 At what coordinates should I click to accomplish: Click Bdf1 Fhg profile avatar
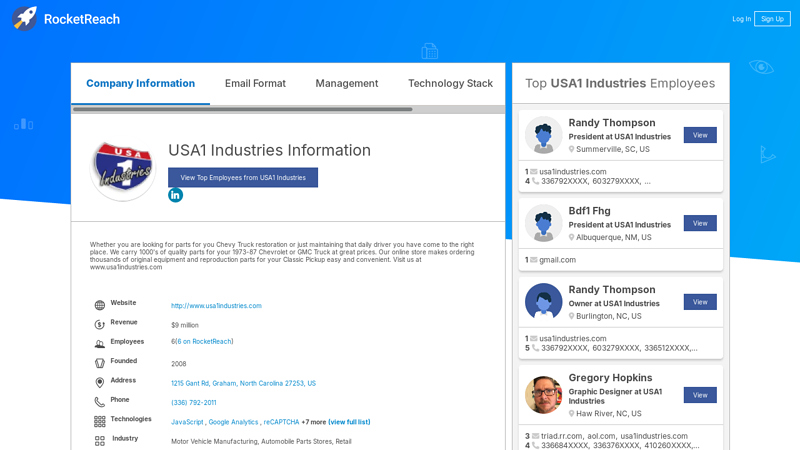[543, 223]
